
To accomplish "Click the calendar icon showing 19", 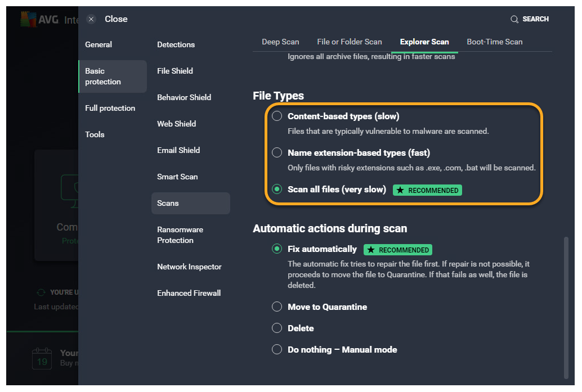I will tap(42, 358).
